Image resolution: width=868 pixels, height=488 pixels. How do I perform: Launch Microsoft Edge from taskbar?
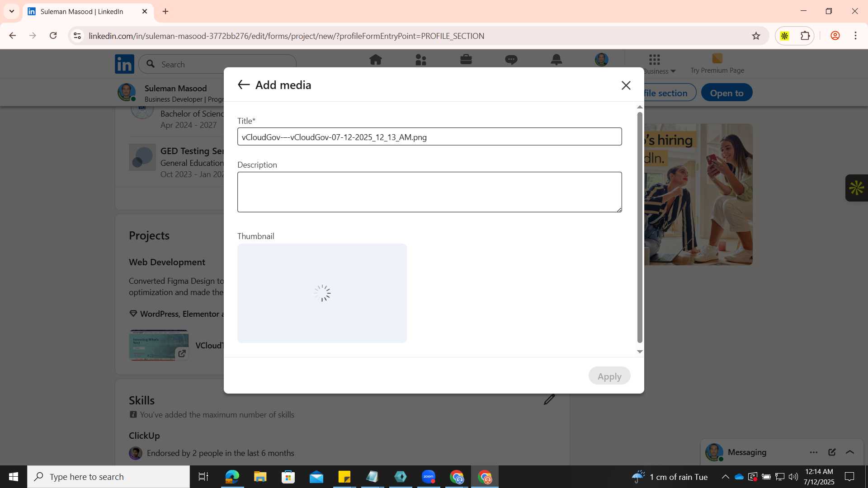232,477
